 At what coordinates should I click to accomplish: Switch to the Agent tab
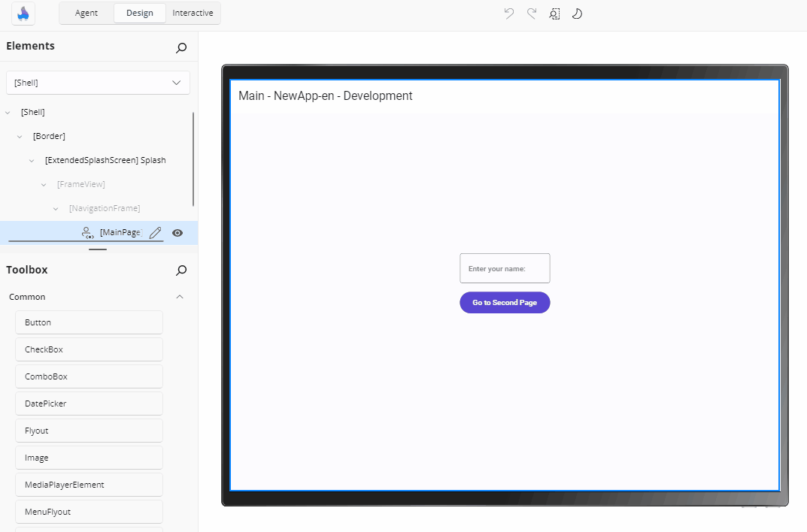click(86, 13)
